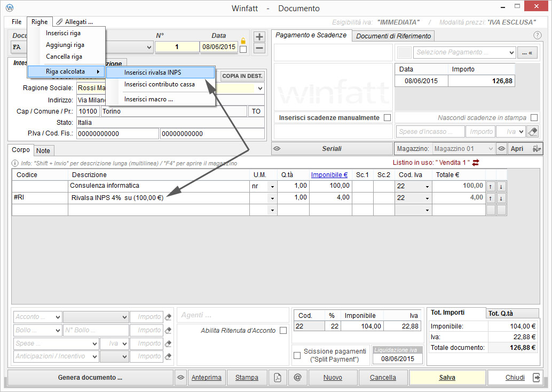Click red swap arrows for Listino in uso

coord(476,163)
